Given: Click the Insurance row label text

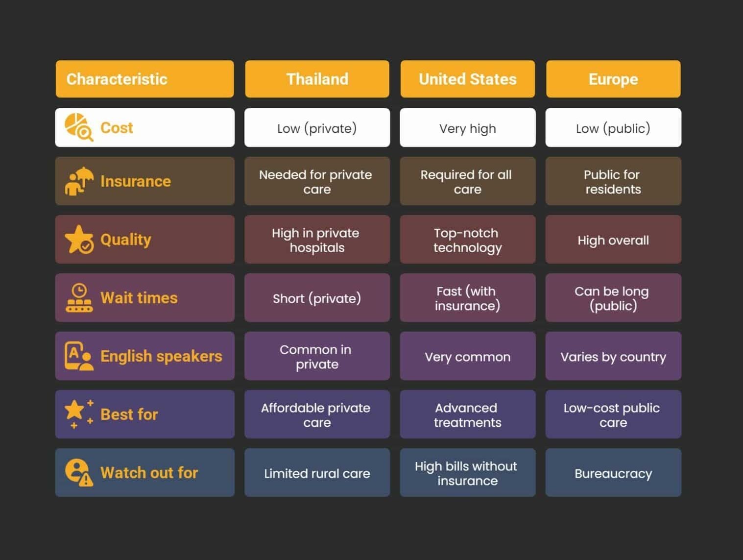Looking at the screenshot, I should pyautogui.click(x=136, y=181).
